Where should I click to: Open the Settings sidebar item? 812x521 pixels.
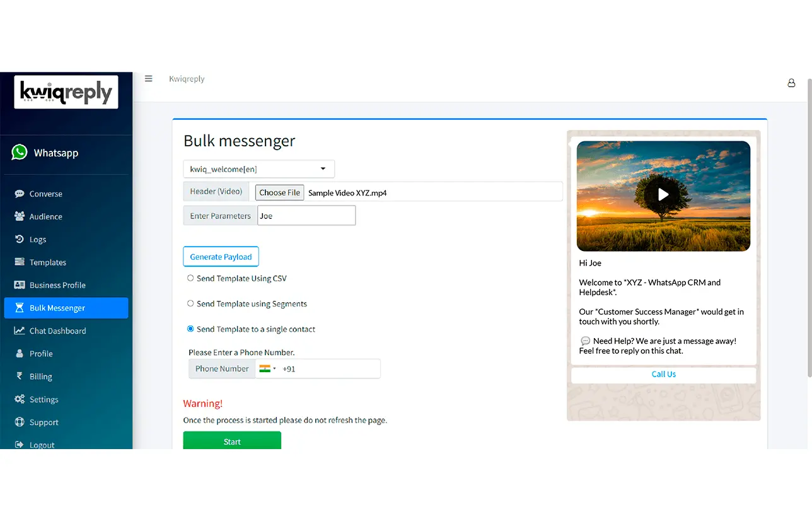(43, 399)
